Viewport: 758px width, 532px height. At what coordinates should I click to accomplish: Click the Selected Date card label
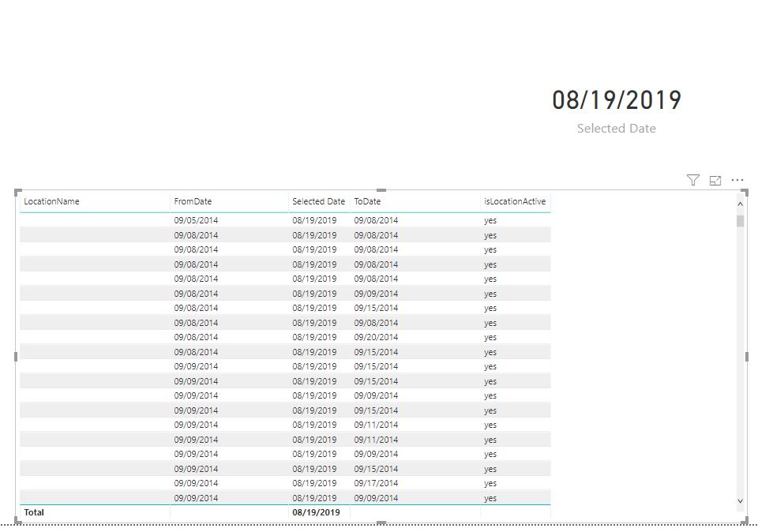tap(617, 129)
